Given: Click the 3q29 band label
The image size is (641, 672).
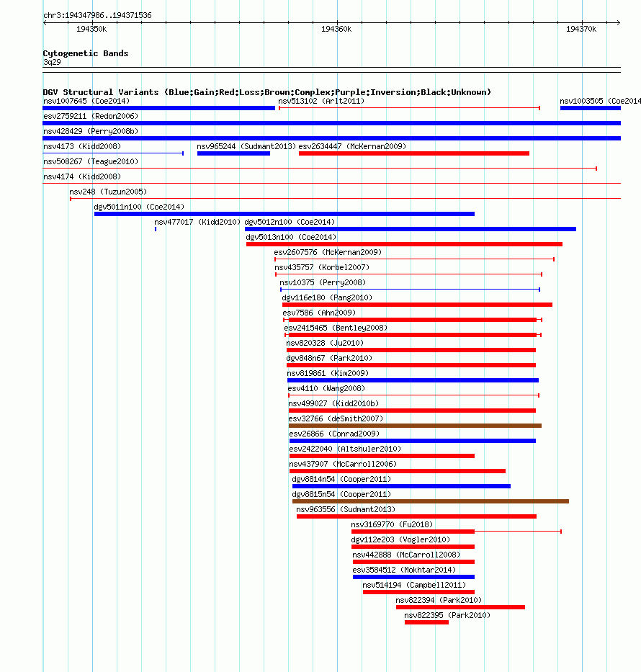Looking at the screenshot, I should coord(52,62).
